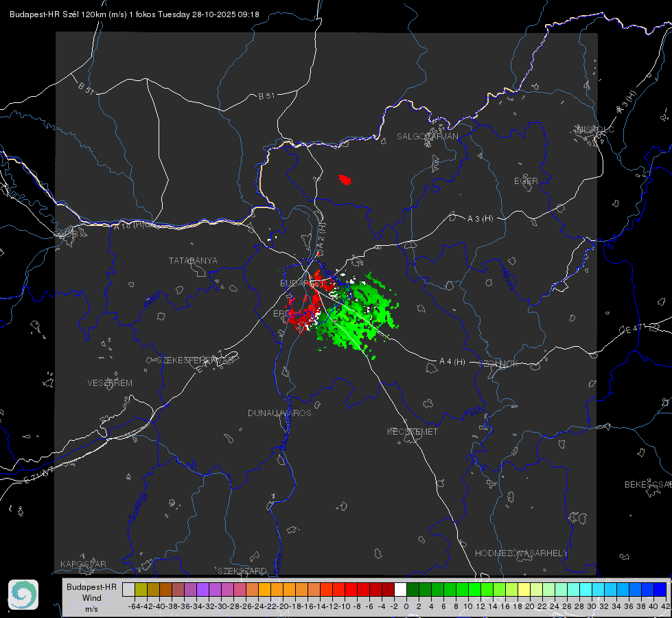Click the A 4 (H) road label

[x=452, y=362]
